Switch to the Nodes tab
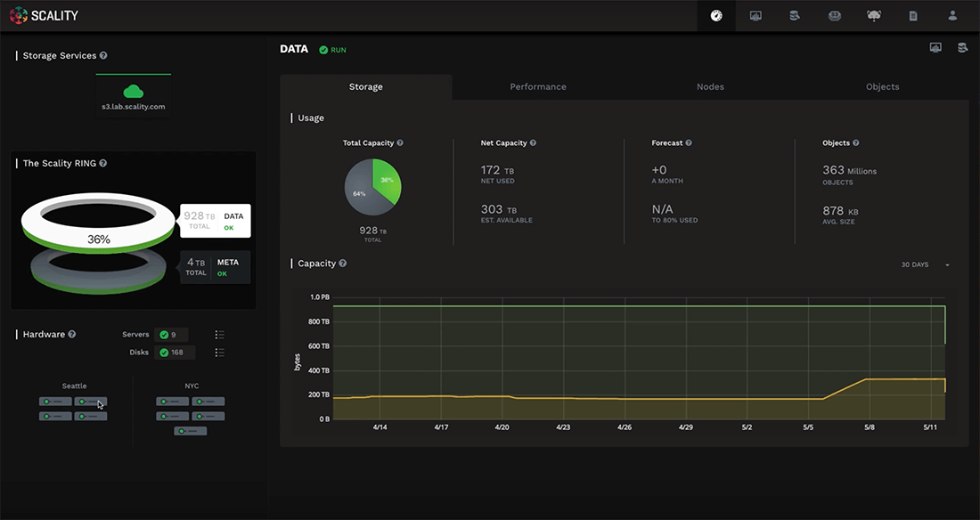Image resolution: width=980 pixels, height=520 pixels. point(710,86)
